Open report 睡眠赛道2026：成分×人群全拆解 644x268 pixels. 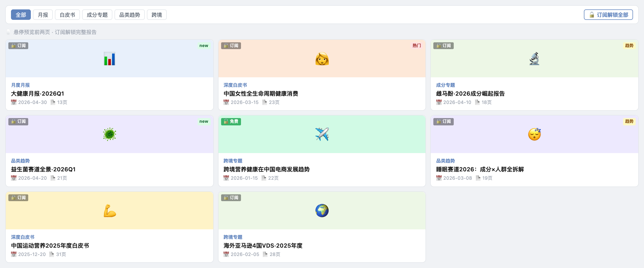click(480, 169)
